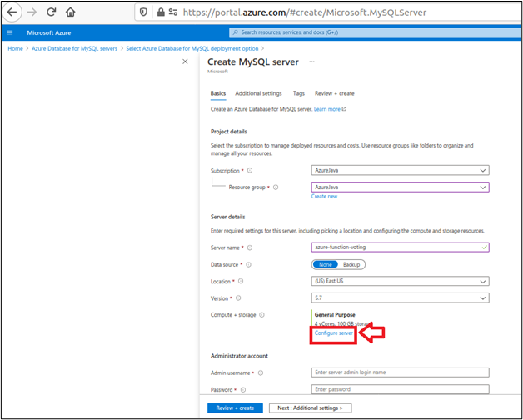Click info icon next to Admin username

click(x=261, y=373)
